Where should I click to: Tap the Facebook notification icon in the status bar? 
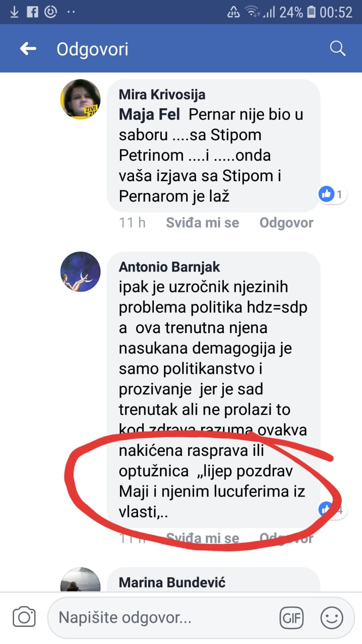pyautogui.click(x=32, y=12)
